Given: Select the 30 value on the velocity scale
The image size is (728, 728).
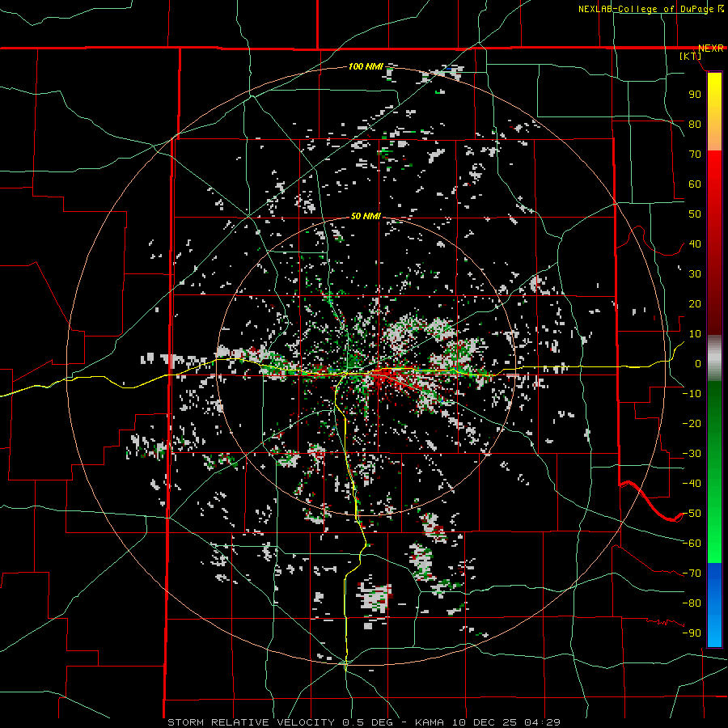Looking at the screenshot, I should pos(695,274).
